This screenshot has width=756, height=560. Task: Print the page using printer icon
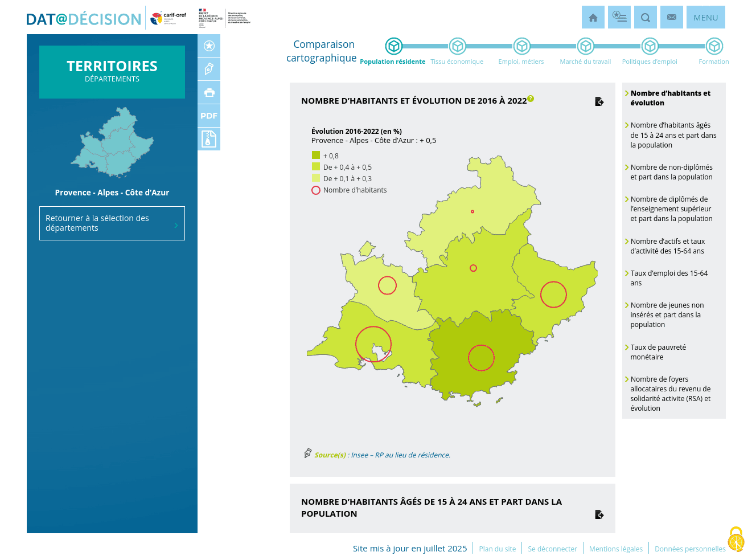pyautogui.click(x=209, y=92)
